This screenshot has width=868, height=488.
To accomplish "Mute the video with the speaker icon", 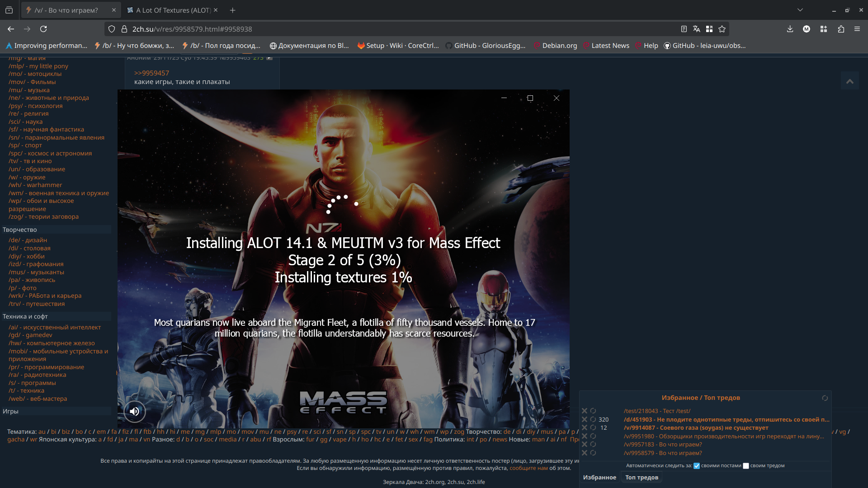I will [x=134, y=411].
